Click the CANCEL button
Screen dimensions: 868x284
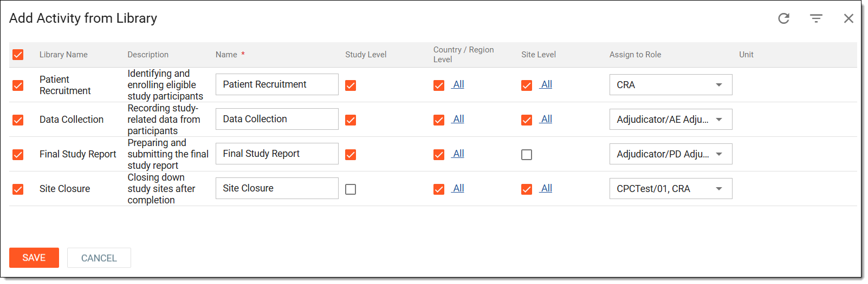(x=99, y=258)
